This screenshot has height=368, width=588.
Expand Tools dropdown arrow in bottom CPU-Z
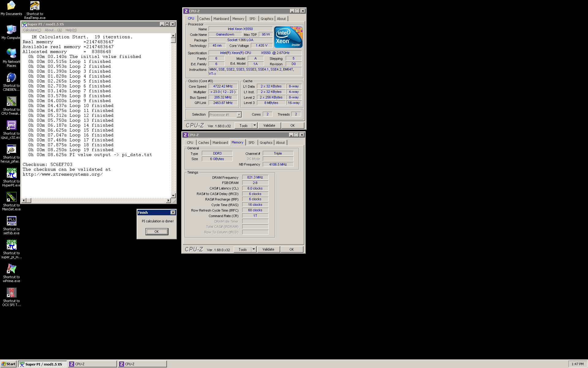click(x=254, y=249)
